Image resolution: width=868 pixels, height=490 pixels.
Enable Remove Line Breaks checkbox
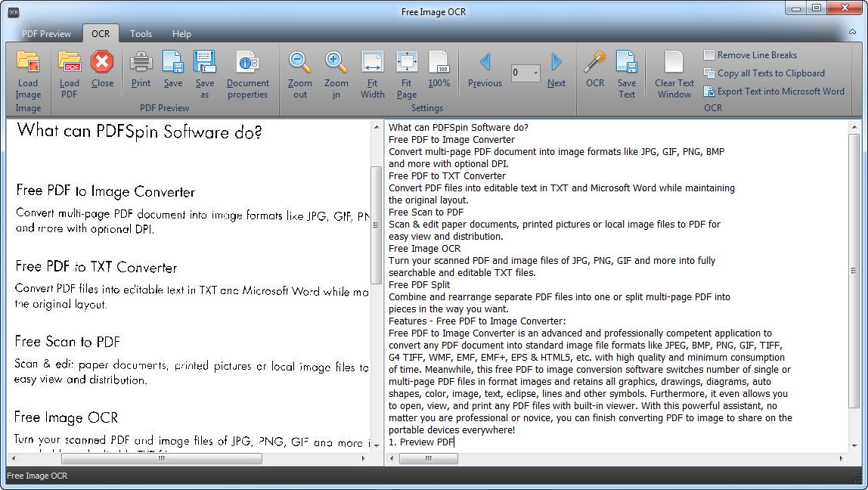point(709,54)
